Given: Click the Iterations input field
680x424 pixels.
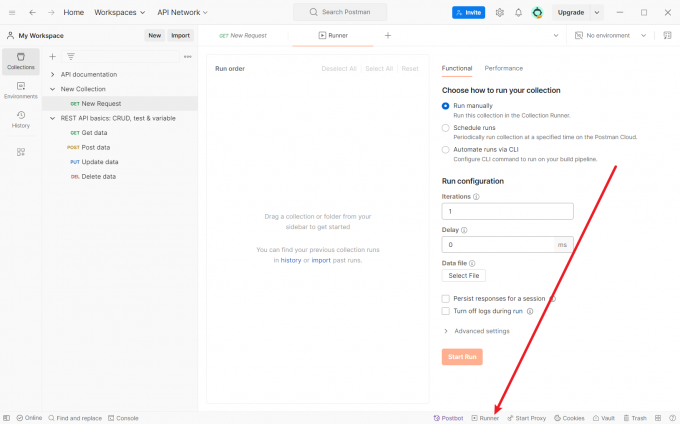Looking at the screenshot, I should [507, 212].
